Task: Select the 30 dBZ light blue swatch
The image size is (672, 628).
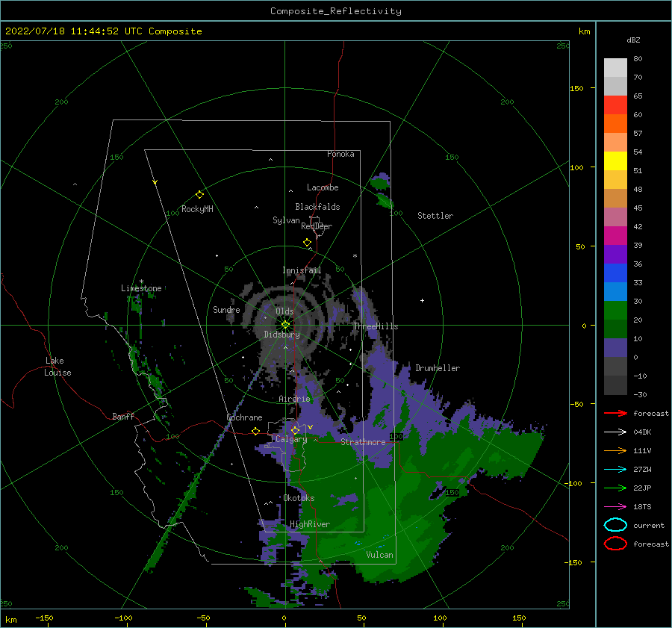Action: point(615,292)
